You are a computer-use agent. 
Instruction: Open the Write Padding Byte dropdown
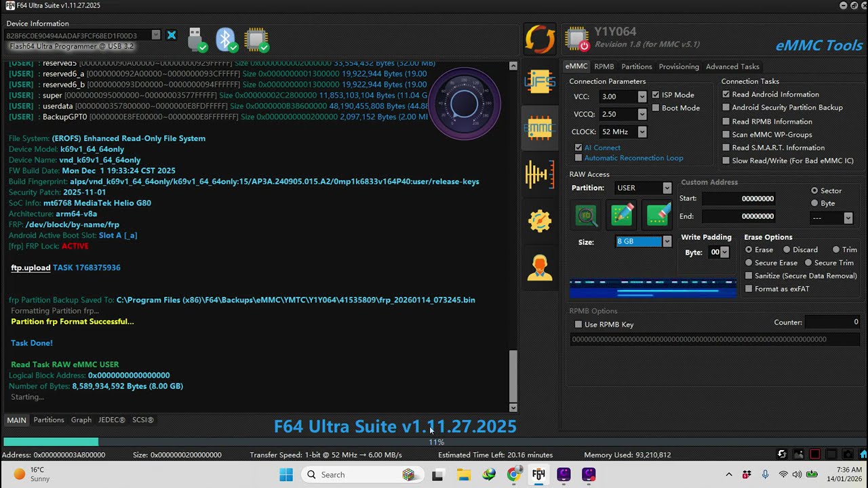tap(724, 252)
